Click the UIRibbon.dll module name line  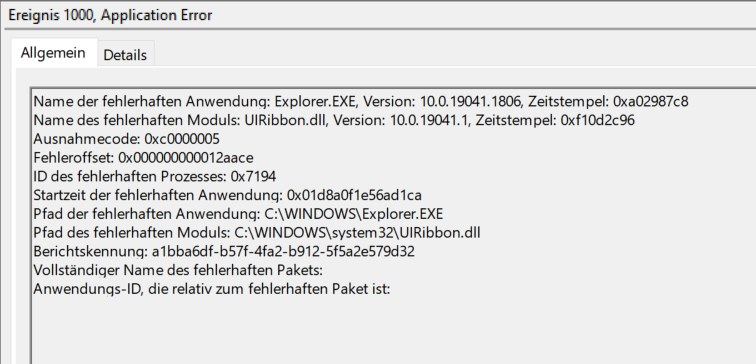coord(334,121)
